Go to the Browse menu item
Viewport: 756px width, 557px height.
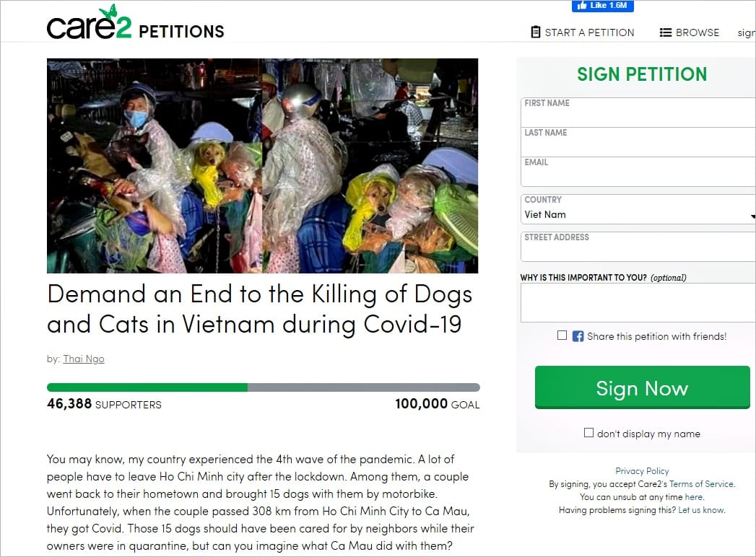coord(697,32)
